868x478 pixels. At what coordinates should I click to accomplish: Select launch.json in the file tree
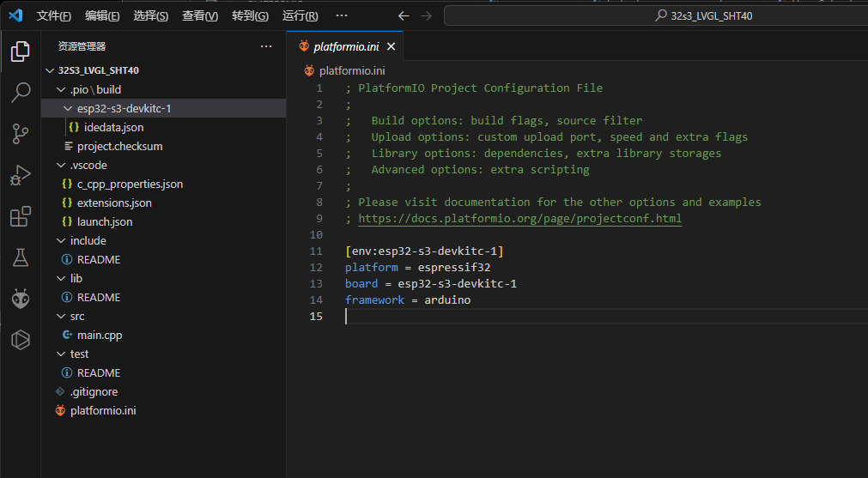(x=105, y=221)
